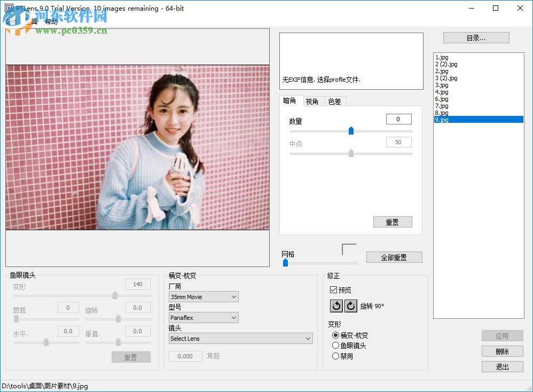
Task: Open the 工具 menu
Action: click(31, 22)
